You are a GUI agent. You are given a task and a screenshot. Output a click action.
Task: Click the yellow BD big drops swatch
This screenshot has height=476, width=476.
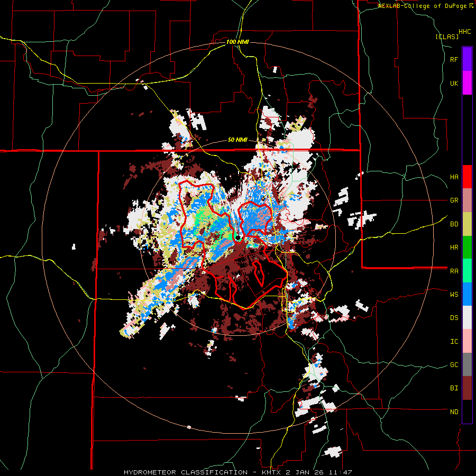pos(467,224)
